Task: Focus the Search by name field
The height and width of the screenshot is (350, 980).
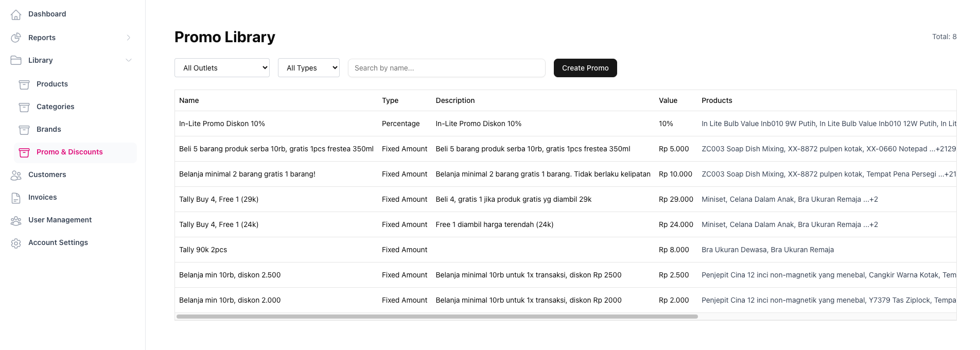Action: tap(446, 68)
